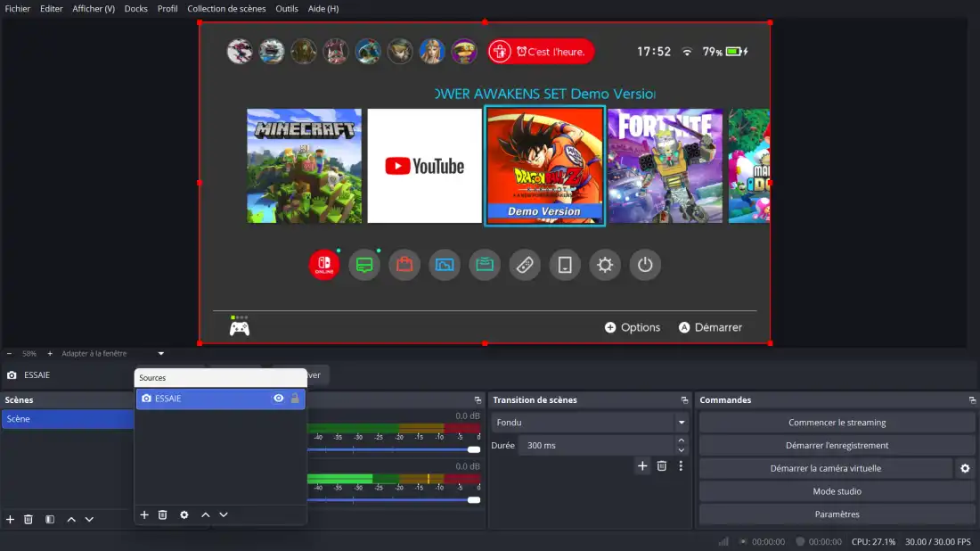Open the Fichier menu
This screenshot has width=980, height=551.
pos(17,9)
